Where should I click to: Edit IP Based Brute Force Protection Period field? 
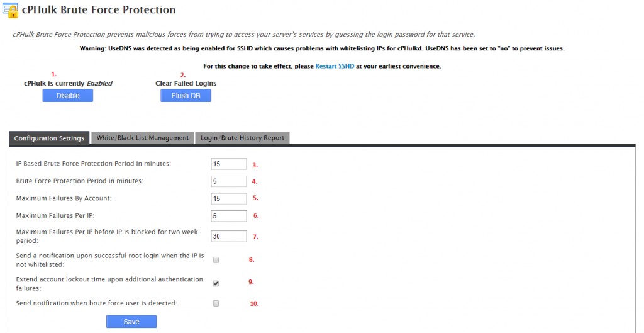pyautogui.click(x=229, y=164)
